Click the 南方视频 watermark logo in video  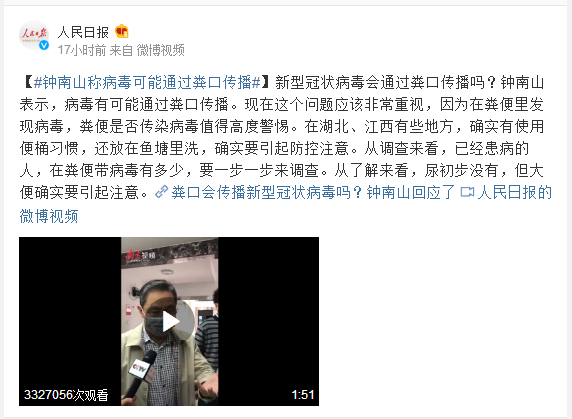point(140,255)
